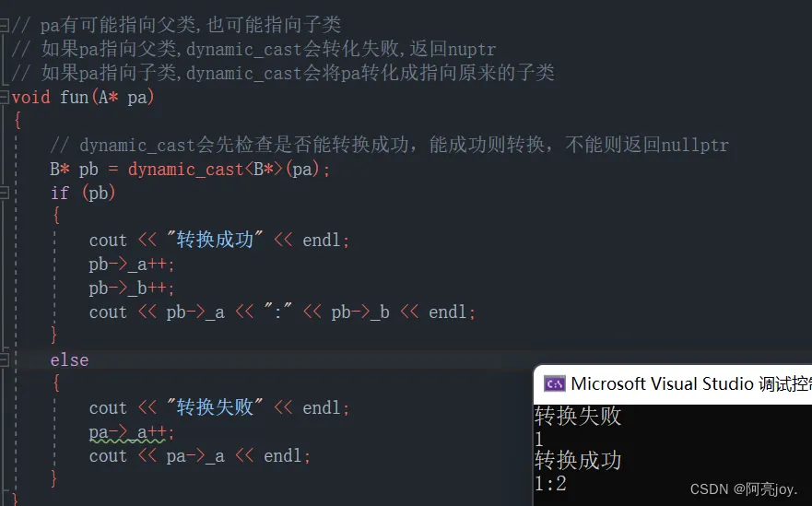Image resolution: width=812 pixels, height=506 pixels.
Task: Place cursor on the "转换失败" string literal
Action: (x=213, y=408)
